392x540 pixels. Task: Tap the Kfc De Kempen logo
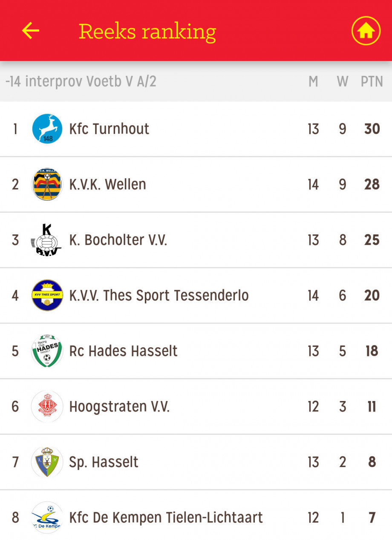47,517
